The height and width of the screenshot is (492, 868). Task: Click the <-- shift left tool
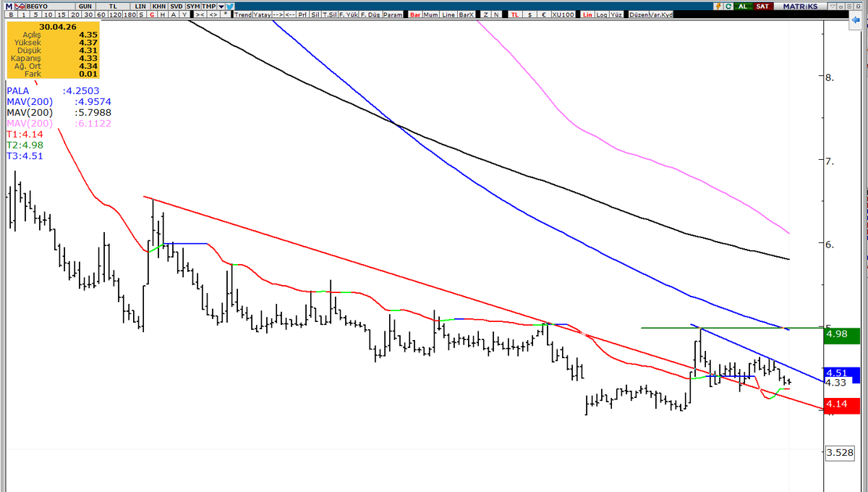[x=289, y=14]
